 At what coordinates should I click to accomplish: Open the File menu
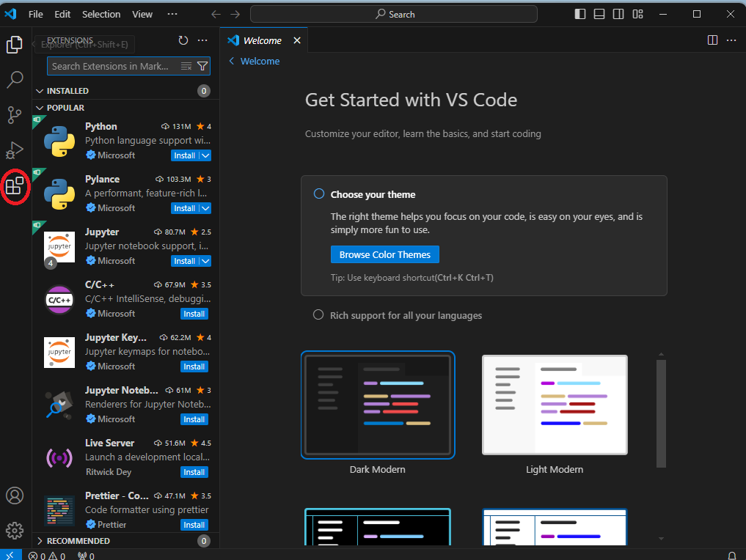pos(35,14)
